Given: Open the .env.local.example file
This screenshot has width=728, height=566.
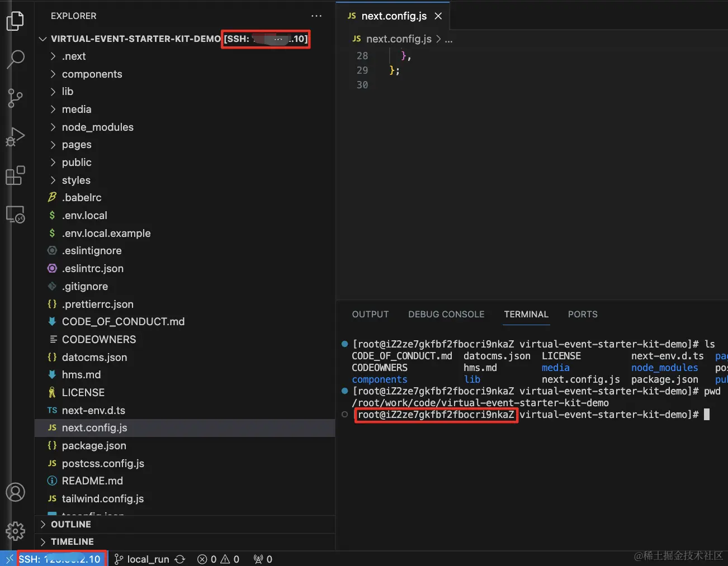Looking at the screenshot, I should [185, 234].
